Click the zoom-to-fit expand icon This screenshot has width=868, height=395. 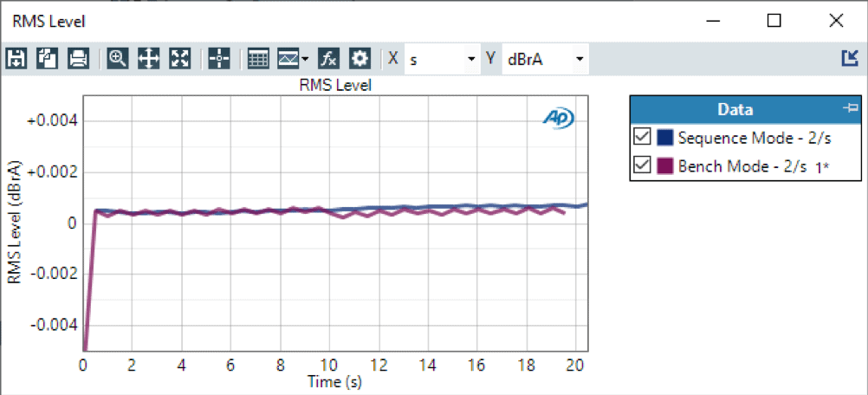(179, 59)
